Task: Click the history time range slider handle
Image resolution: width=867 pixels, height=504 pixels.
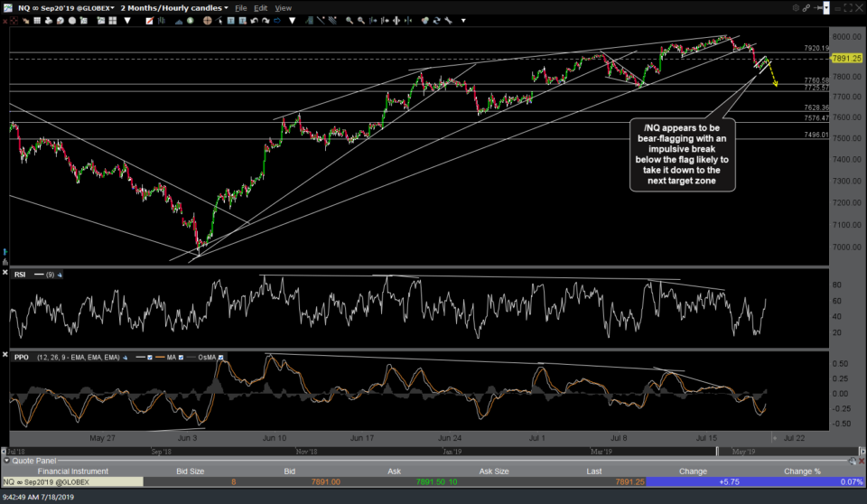Action: (x=717, y=451)
